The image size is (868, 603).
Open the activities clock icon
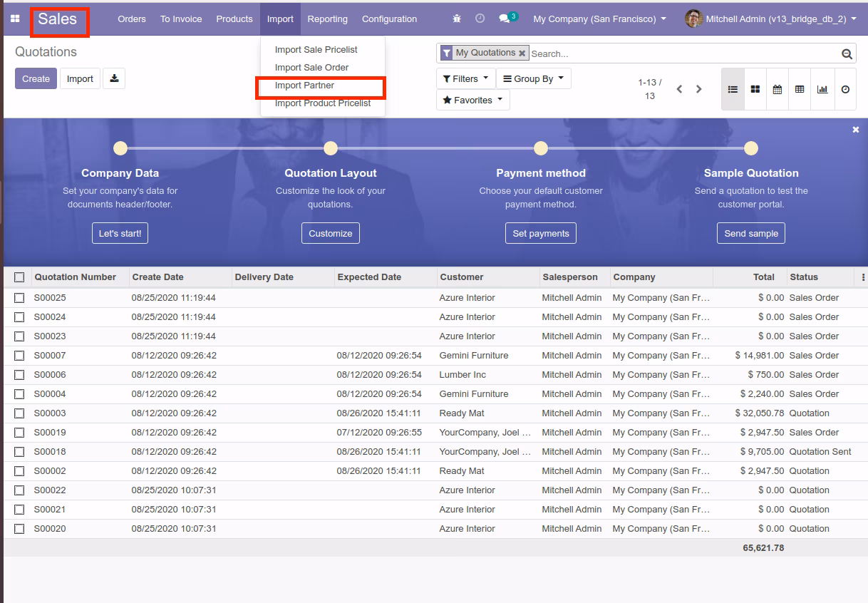pyautogui.click(x=480, y=19)
